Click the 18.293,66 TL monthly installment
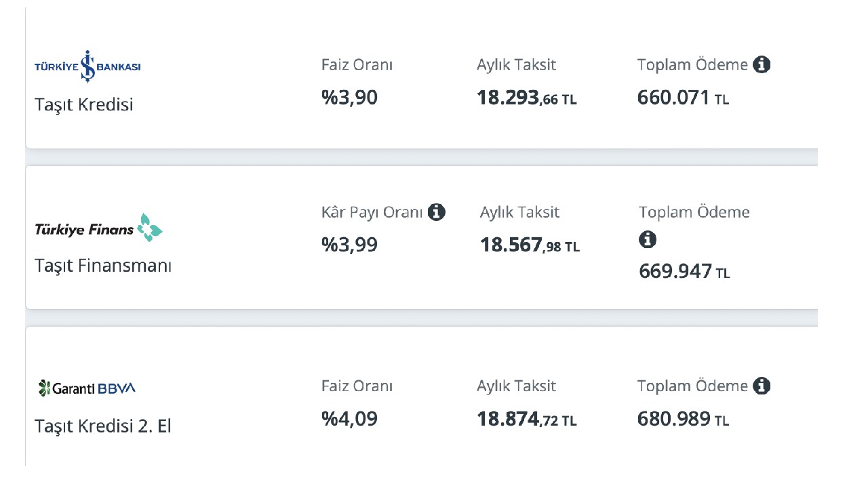This screenshot has width=868, height=488. [x=527, y=98]
